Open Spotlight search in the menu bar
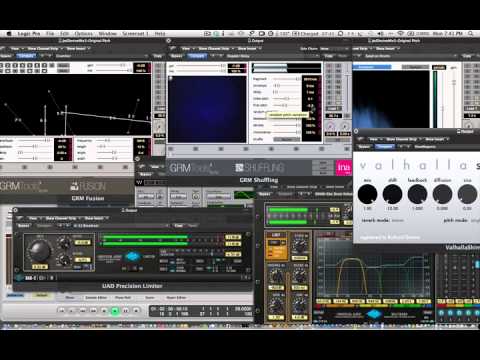The image size is (480, 360). point(471,34)
